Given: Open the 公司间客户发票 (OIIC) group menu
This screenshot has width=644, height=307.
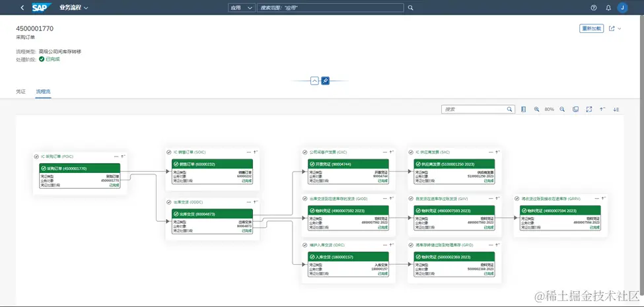Looking at the screenshot, I should tap(385, 152).
